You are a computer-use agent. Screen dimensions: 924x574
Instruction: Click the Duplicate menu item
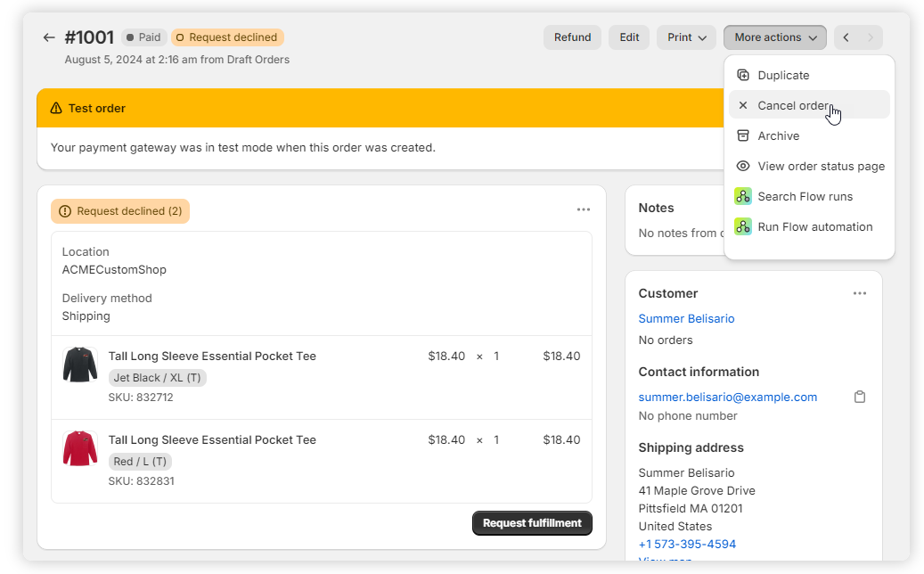click(x=782, y=76)
